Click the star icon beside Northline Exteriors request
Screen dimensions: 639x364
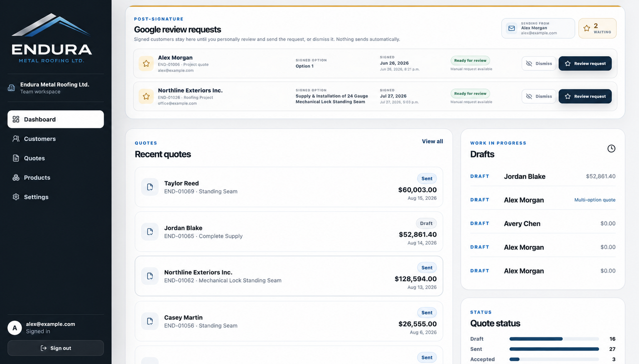[x=146, y=96]
